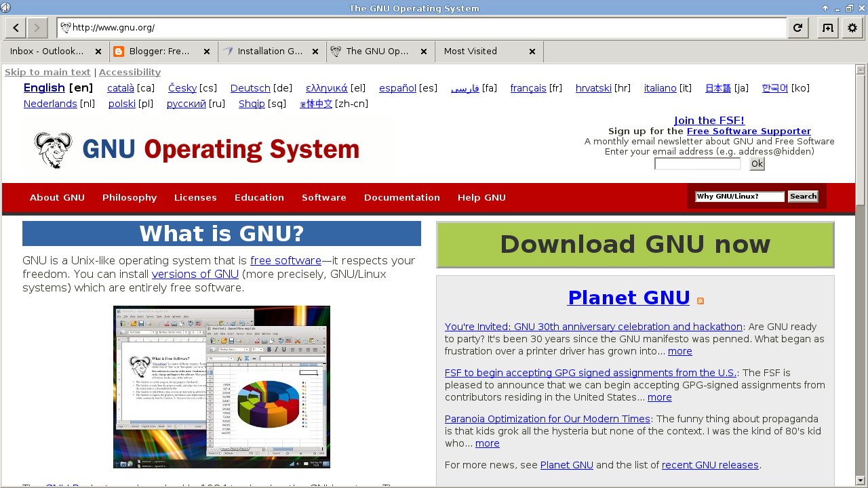Click more link after anniversary article
Screen dimensions: 868x488
click(x=680, y=351)
